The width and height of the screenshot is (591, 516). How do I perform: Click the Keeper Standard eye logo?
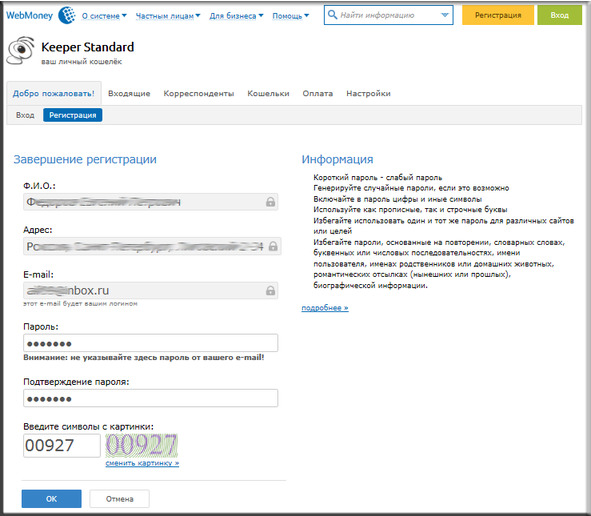pyautogui.click(x=21, y=51)
